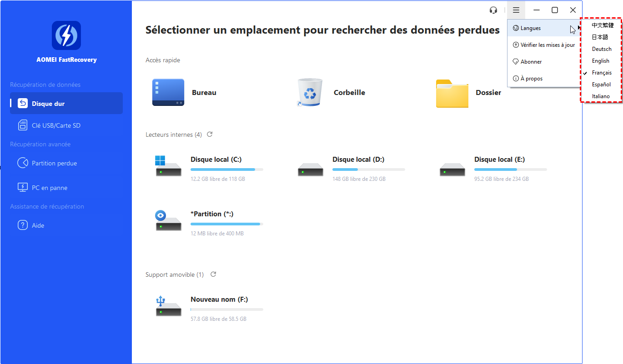Viewport: 623px width, 364px height.
Task: Refresh the Lecteurs internes list
Action: (x=210, y=135)
